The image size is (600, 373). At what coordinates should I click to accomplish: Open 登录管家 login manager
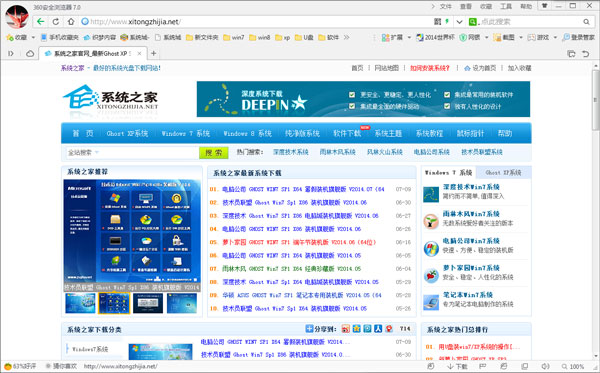[x=578, y=37]
